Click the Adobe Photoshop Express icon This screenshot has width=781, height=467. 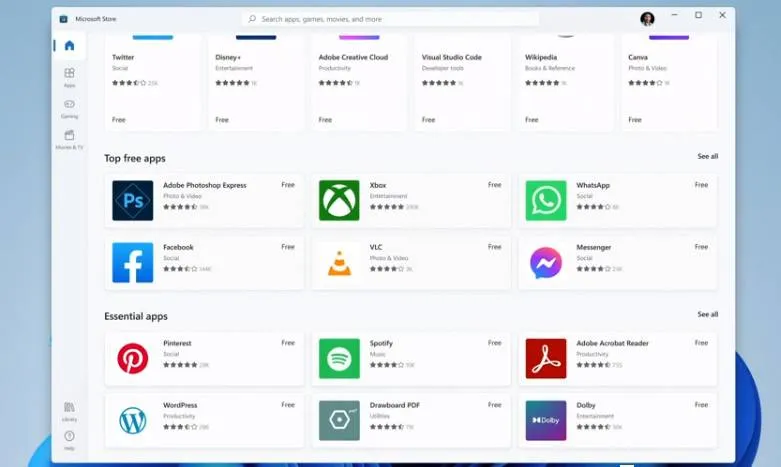[132, 201]
